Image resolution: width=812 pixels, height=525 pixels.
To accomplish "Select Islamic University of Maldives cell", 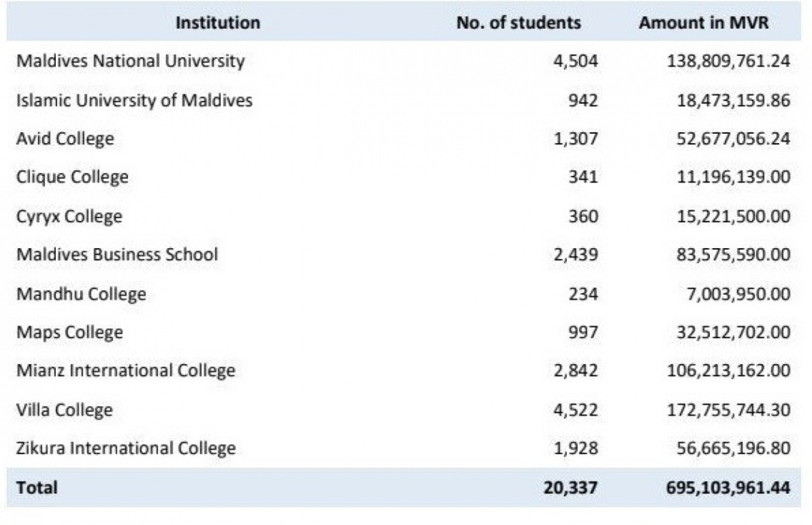I will [x=134, y=100].
